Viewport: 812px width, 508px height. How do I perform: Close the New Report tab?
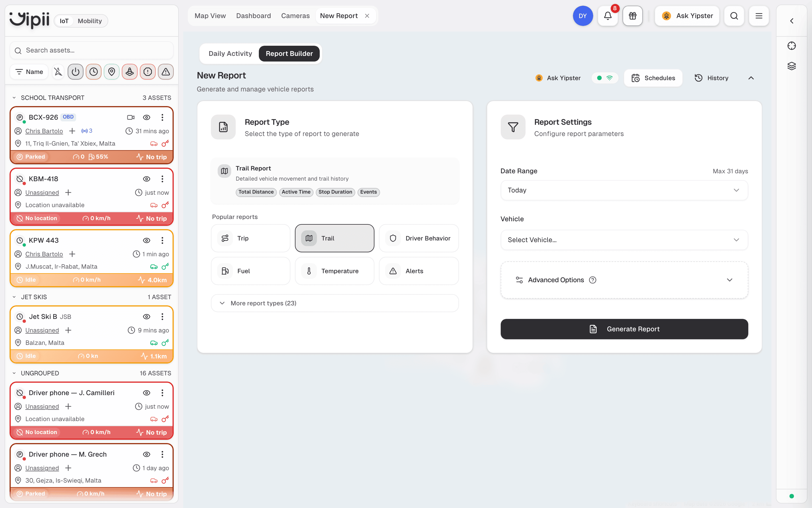click(x=367, y=16)
